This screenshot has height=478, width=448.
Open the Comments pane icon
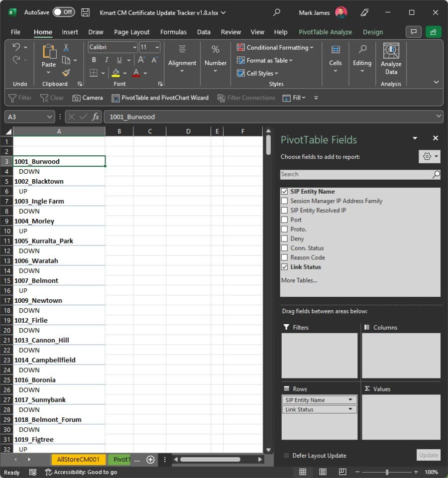click(414, 32)
